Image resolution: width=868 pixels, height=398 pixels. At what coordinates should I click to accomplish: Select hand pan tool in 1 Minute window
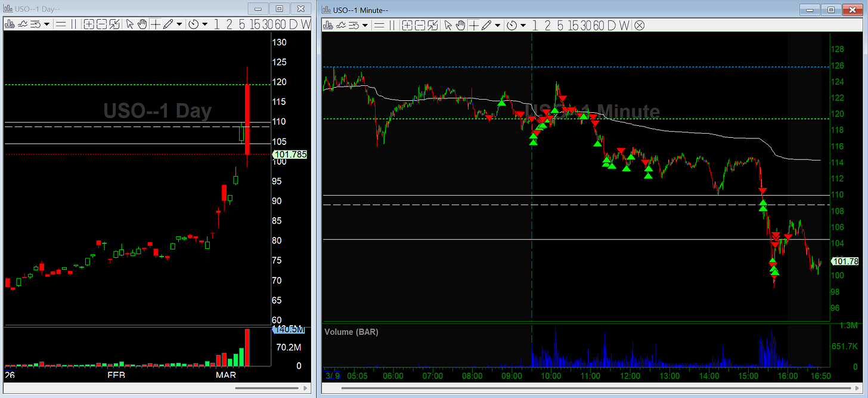click(461, 25)
